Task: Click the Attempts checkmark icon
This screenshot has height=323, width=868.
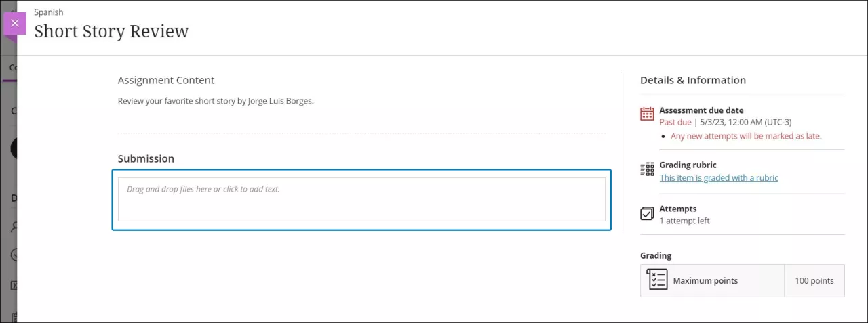Action: [x=647, y=214]
